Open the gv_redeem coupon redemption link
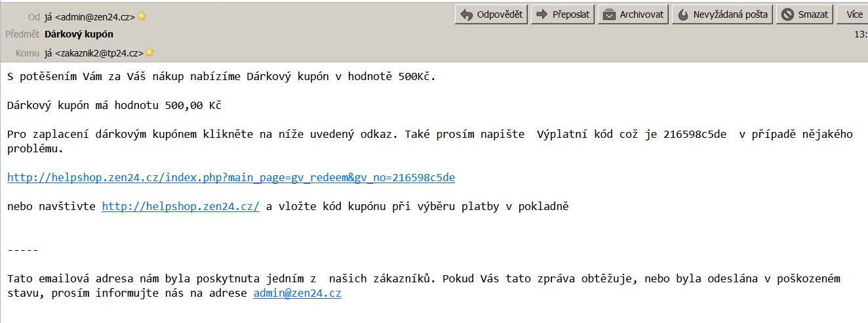This screenshot has width=868, height=323. [x=231, y=177]
